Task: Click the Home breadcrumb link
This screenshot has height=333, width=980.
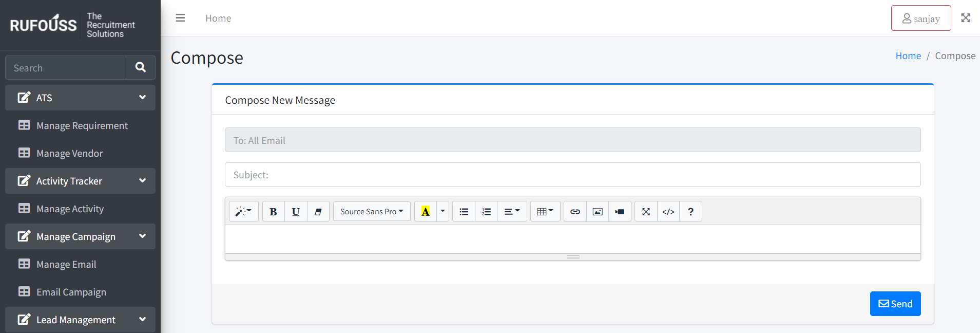Action: click(908, 56)
